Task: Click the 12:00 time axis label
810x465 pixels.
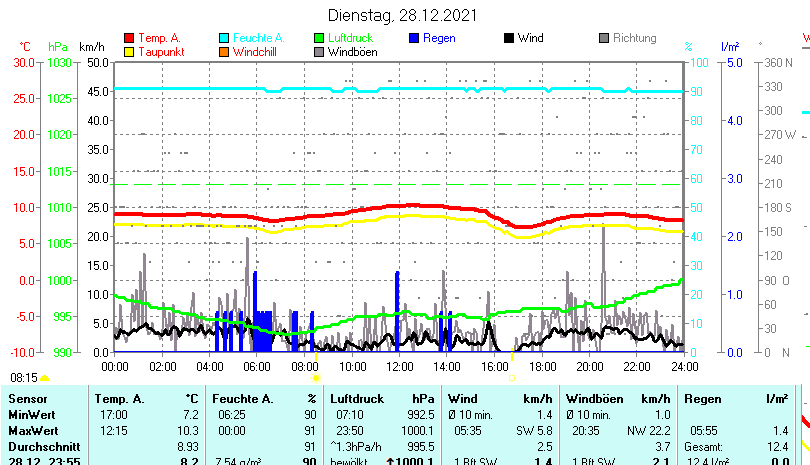Action: 399,367
